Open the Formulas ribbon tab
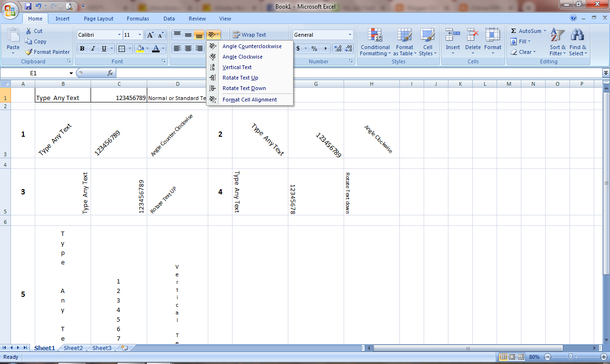Viewport: 610px width, 364px height. (138, 19)
